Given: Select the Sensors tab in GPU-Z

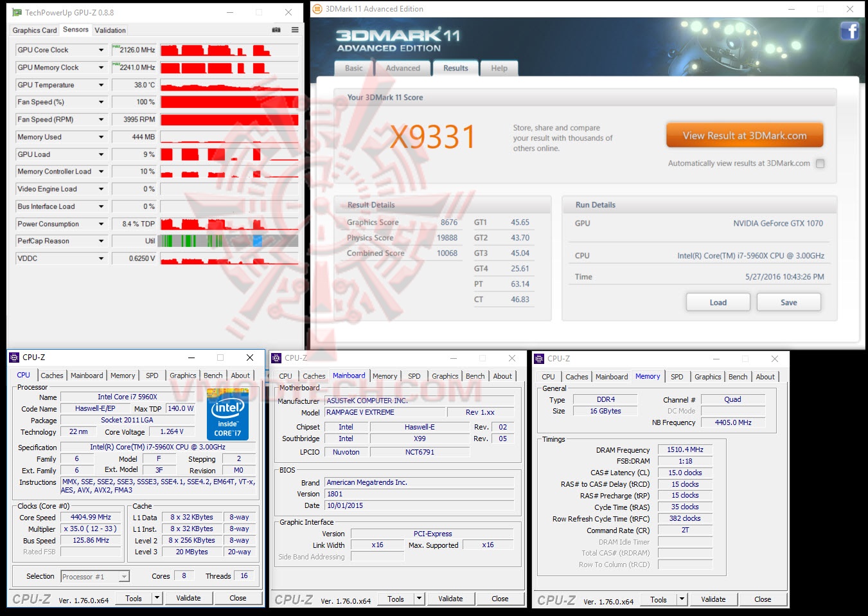Looking at the screenshot, I should click(76, 30).
